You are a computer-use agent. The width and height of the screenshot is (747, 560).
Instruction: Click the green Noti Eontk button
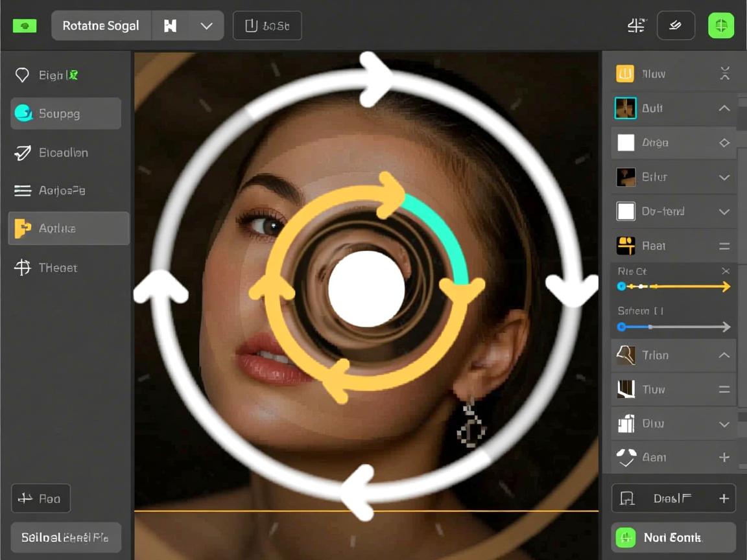point(673,537)
